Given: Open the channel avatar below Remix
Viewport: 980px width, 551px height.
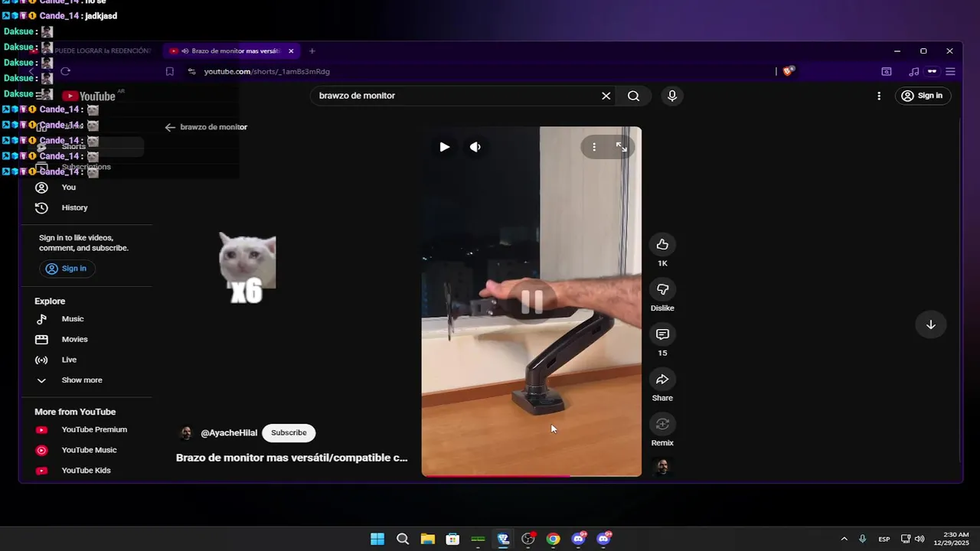Looking at the screenshot, I should pyautogui.click(x=662, y=467).
